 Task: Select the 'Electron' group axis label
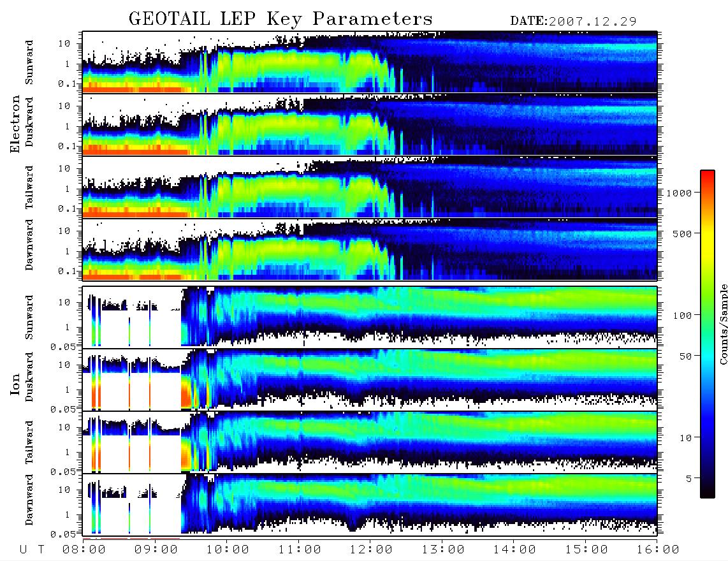[x=15, y=124]
